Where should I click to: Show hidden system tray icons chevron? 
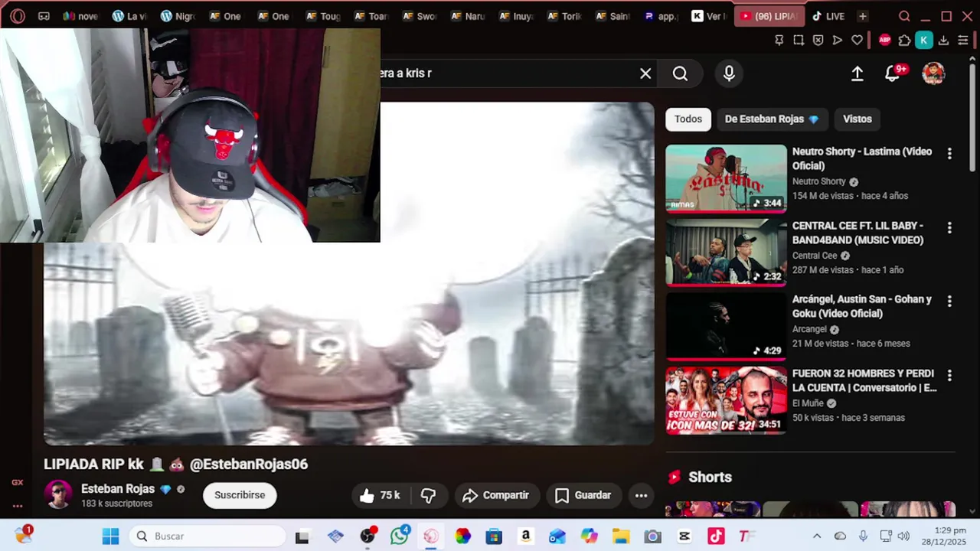point(817,536)
